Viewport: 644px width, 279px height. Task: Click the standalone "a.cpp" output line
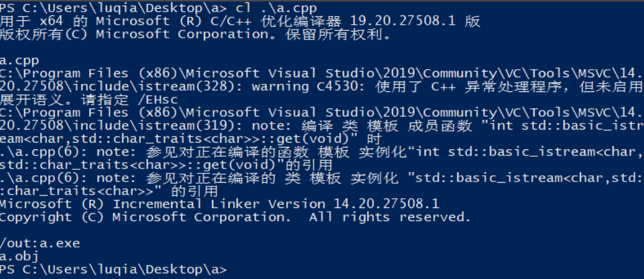(x=19, y=60)
